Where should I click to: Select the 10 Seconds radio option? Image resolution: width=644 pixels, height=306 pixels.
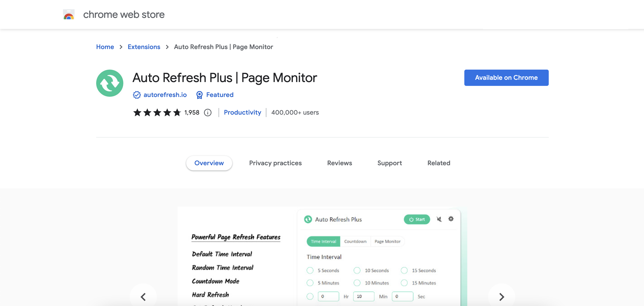[x=357, y=270]
